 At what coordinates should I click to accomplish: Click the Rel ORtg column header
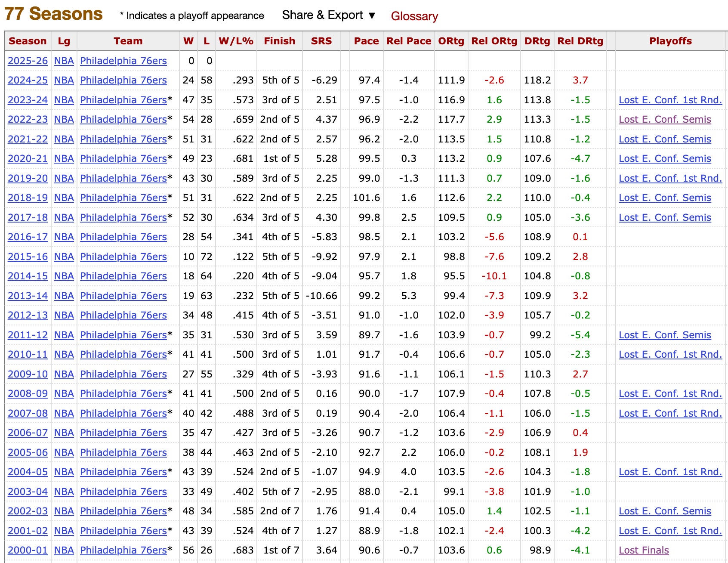pyautogui.click(x=494, y=41)
